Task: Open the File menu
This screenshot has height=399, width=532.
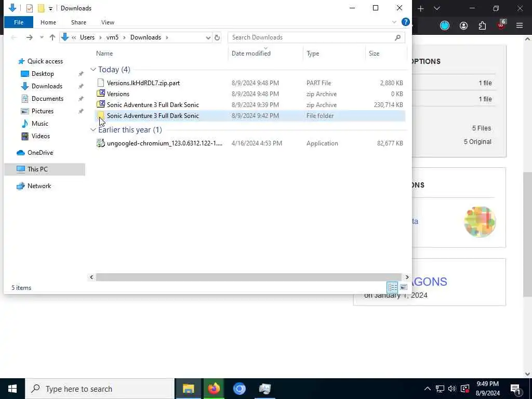Action: click(x=19, y=22)
